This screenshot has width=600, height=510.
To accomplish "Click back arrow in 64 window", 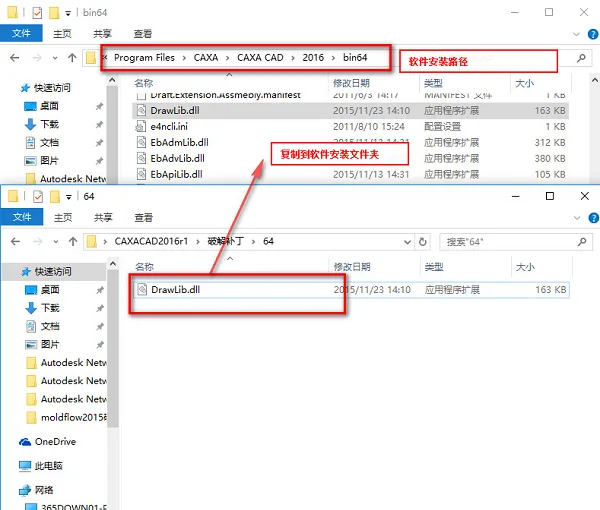I will 15,241.
